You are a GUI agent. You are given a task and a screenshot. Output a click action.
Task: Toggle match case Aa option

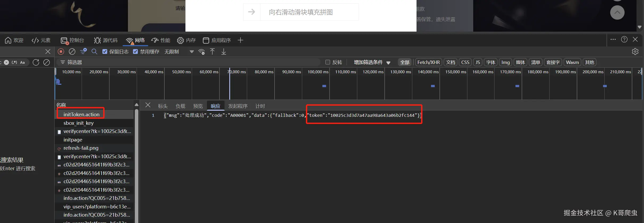(23, 62)
